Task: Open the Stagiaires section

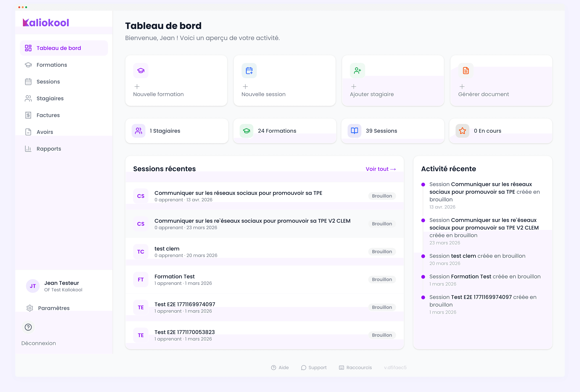Action: pyautogui.click(x=50, y=98)
